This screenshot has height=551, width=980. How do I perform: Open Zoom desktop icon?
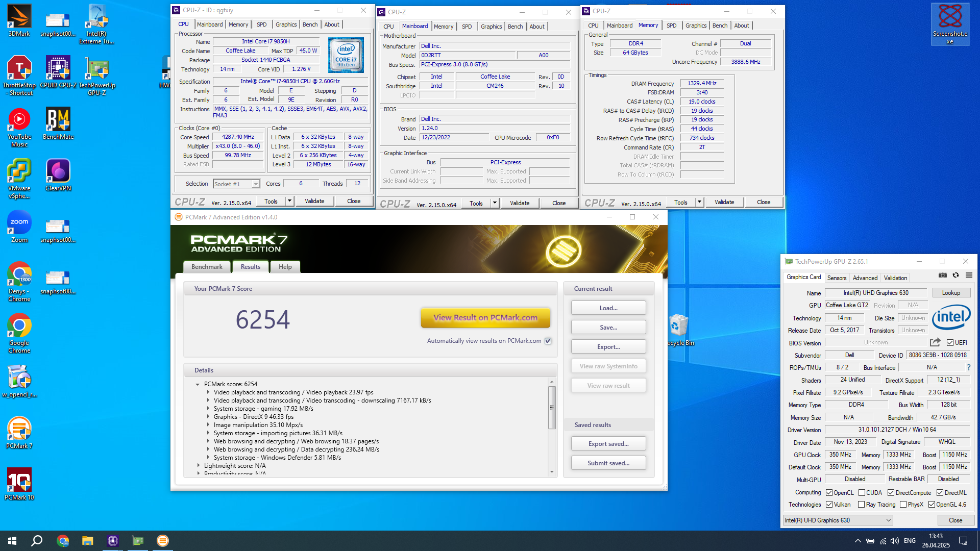19,227
